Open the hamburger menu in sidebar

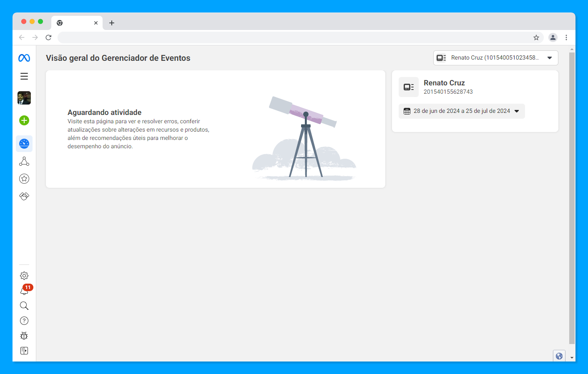click(x=24, y=76)
